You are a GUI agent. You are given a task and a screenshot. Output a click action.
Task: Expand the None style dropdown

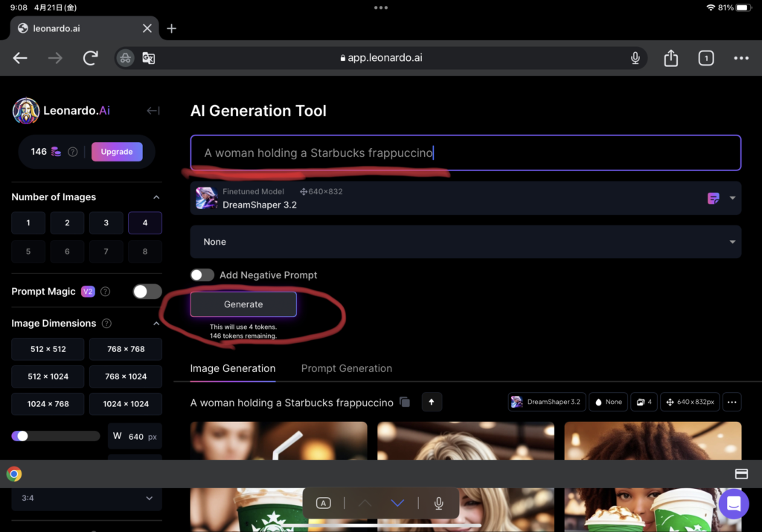tap(732, 242)
